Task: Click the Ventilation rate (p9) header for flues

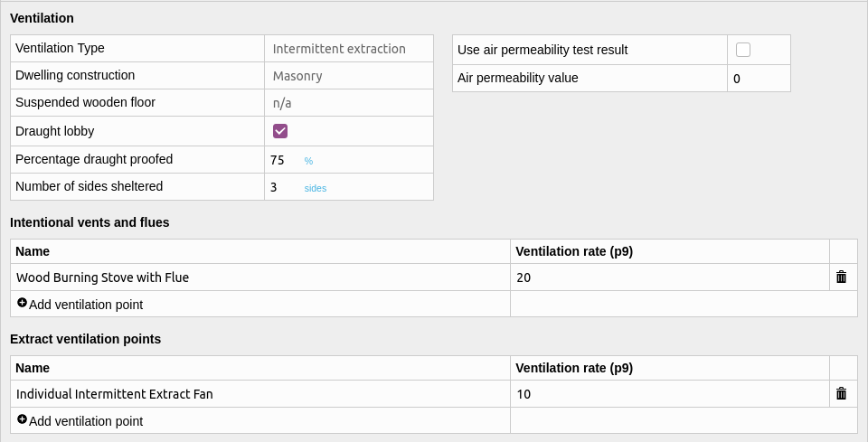Action: [574, 251]
